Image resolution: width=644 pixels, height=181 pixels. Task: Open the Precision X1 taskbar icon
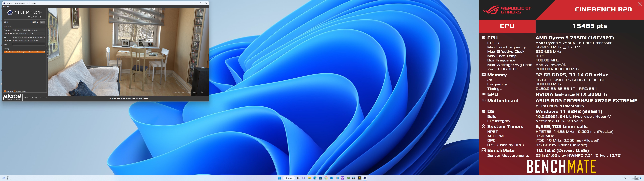pos(343,178)
